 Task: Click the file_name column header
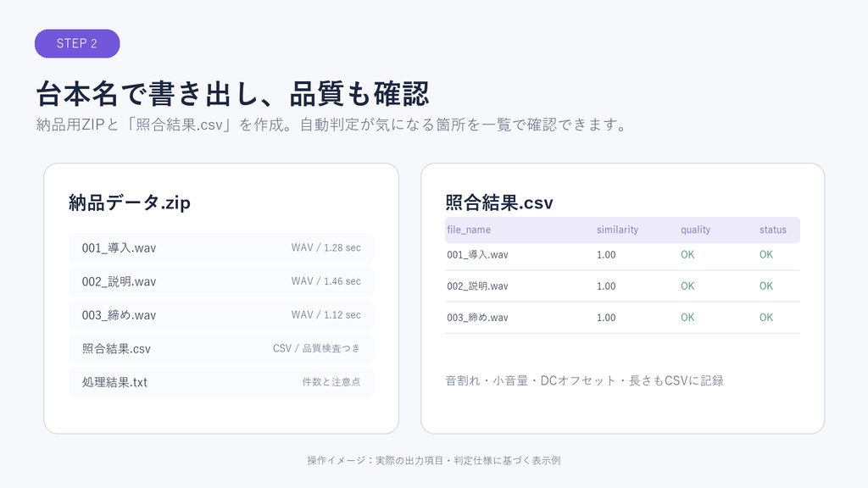(469, 230)
